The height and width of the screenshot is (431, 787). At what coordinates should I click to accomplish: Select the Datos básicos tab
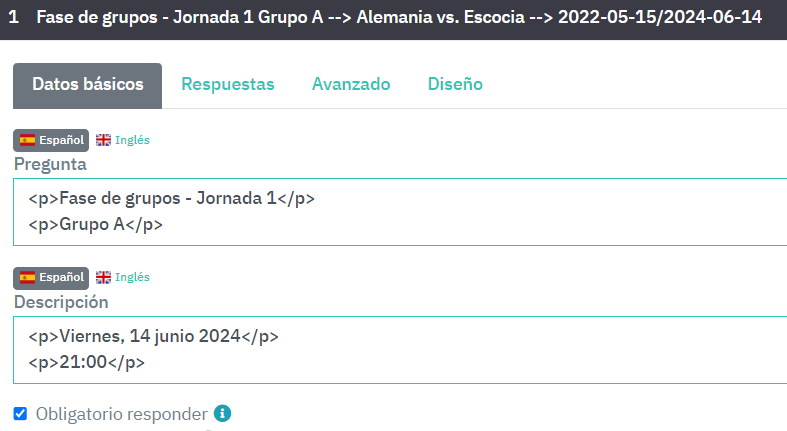pos(87,85)
